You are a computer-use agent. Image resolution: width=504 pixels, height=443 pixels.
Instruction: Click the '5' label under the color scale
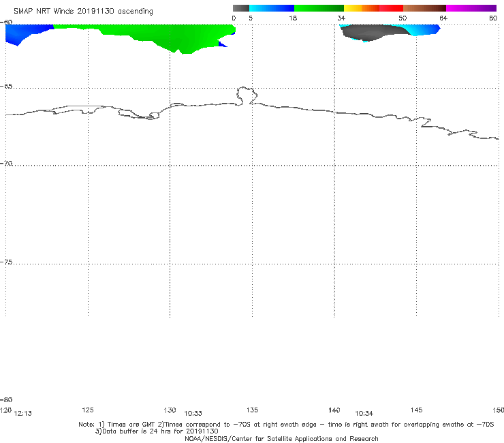[251, 18]
